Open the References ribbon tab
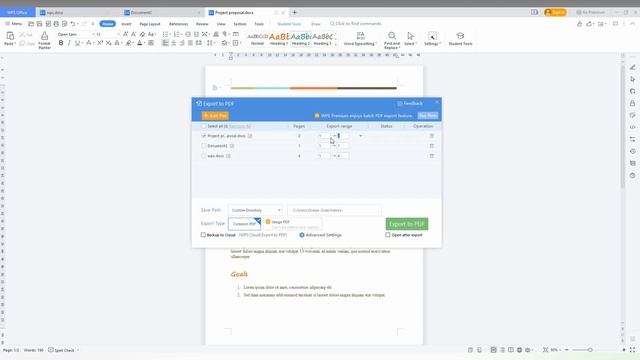The image size is (640, 360). tap(178, 24)
